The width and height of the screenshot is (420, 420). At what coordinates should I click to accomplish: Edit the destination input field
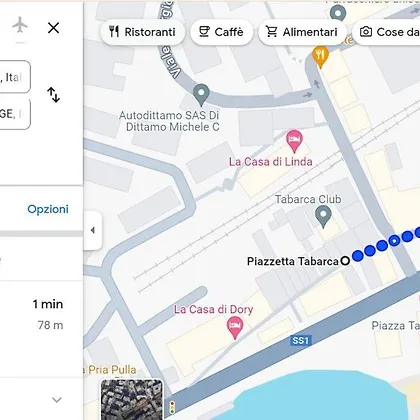pyautogui.click(x=15, y=114)
